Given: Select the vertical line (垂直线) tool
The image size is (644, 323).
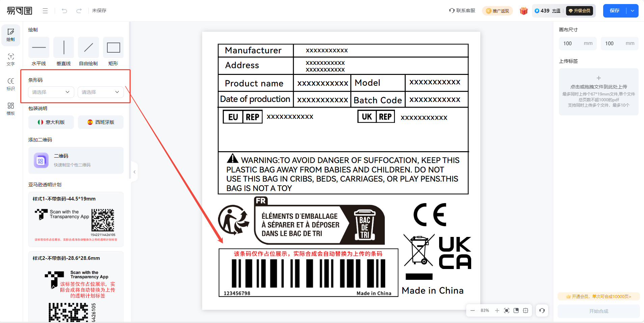Looking at the screenshot, I should [64, 48].
